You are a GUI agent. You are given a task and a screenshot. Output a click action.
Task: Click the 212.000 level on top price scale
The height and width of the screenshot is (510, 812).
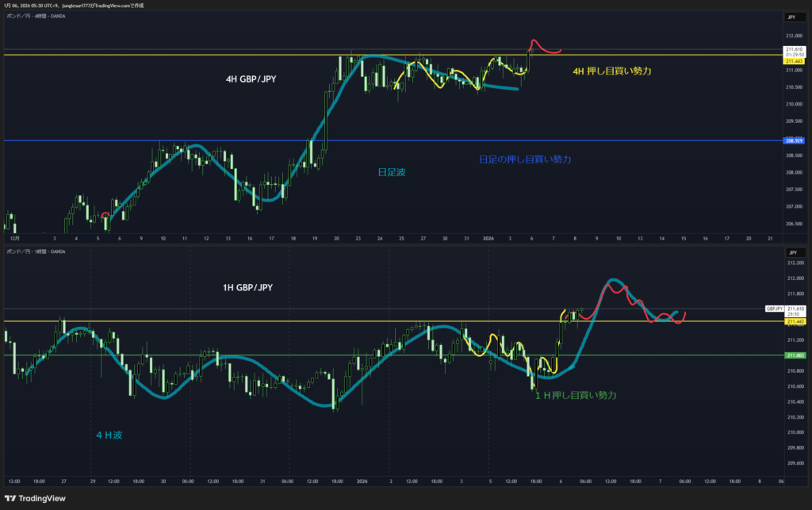pos(794,36)
